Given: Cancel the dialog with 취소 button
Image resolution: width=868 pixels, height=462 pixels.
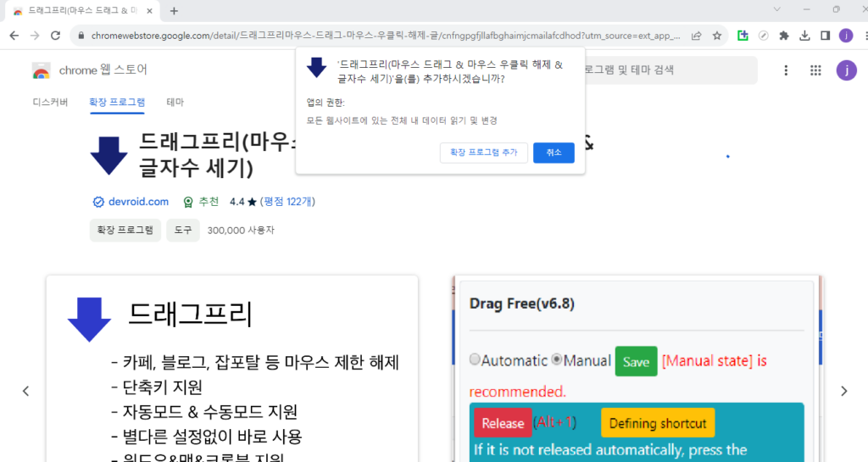Looking at the screenshot, I should click(554, 153).
